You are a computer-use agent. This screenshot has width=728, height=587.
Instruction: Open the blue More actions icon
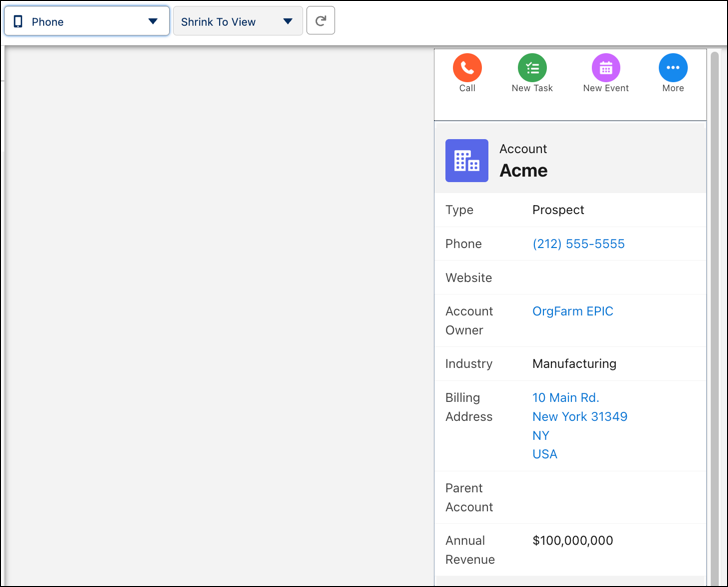673,68
